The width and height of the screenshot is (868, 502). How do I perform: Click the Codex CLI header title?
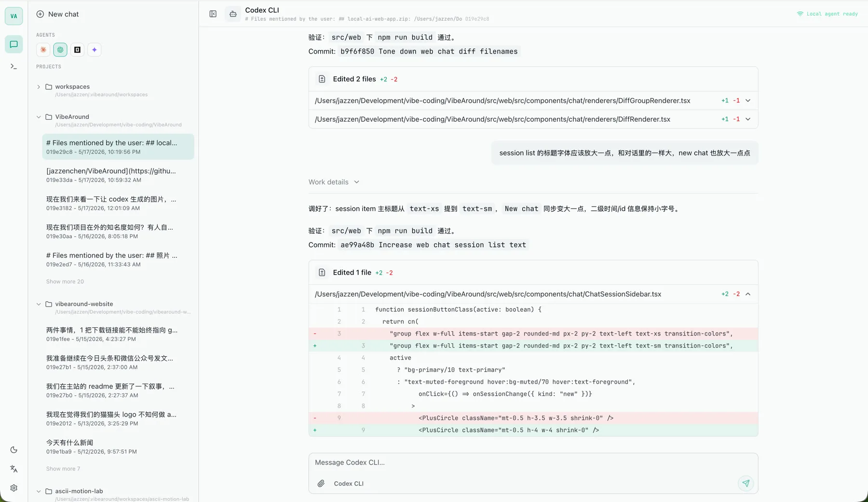[x=262, y=10]
